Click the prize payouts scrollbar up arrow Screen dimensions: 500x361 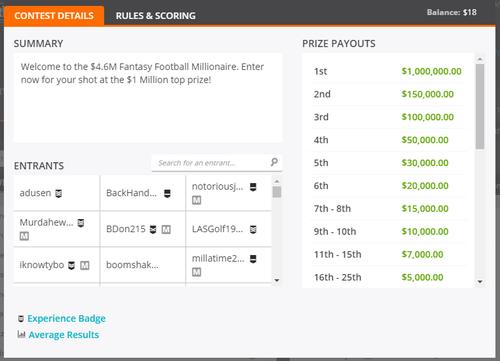coord(480,59)
